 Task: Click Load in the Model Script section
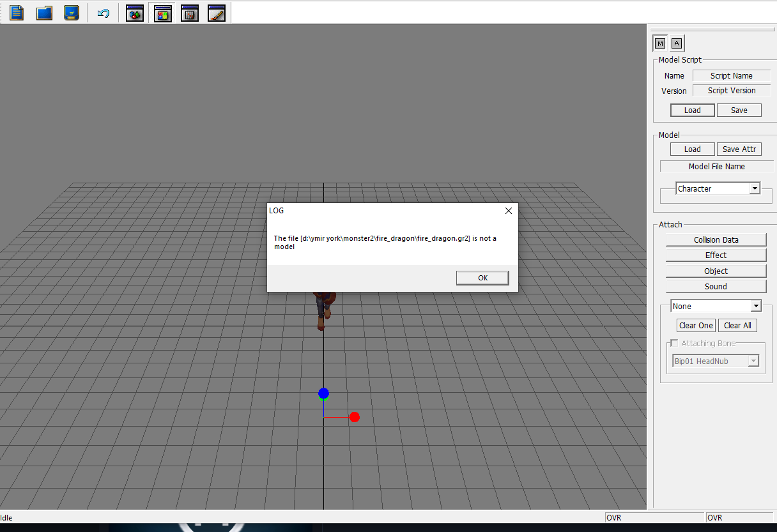692,110
